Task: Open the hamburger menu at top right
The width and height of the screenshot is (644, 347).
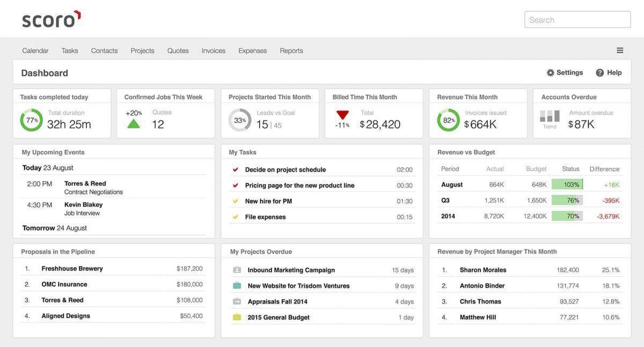Action: pos(620,50)
